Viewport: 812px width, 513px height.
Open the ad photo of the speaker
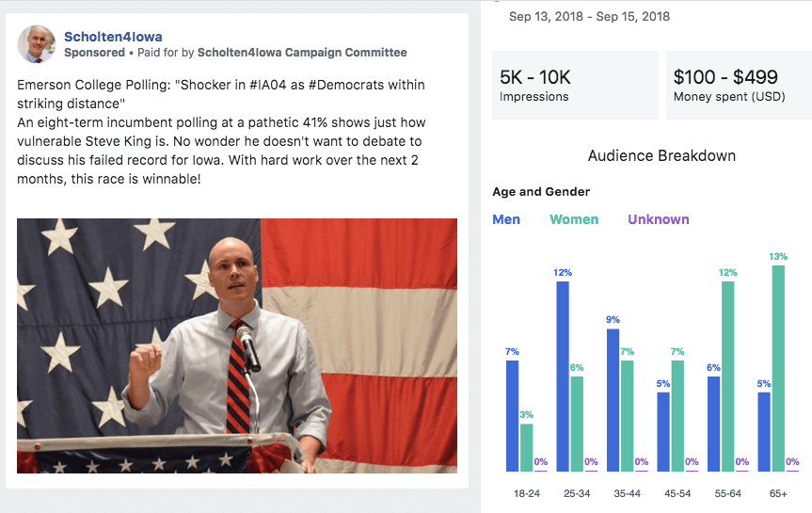[237, 345]
